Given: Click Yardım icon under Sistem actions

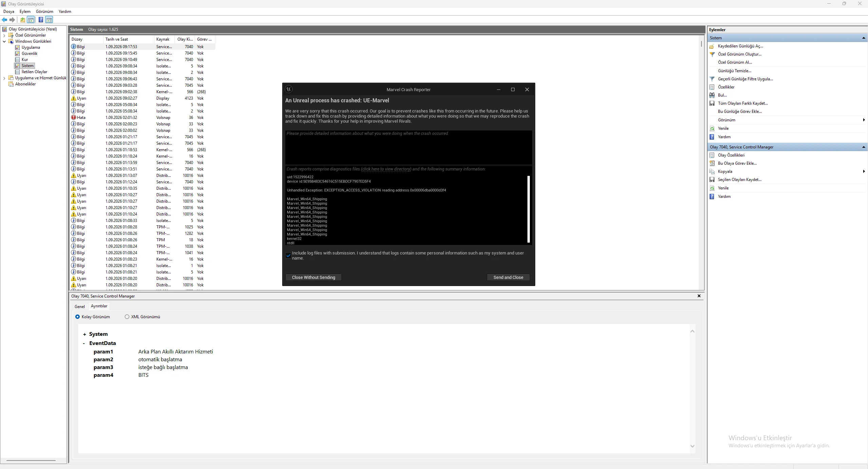Looking at the screenshot, I should click(712, 137).
